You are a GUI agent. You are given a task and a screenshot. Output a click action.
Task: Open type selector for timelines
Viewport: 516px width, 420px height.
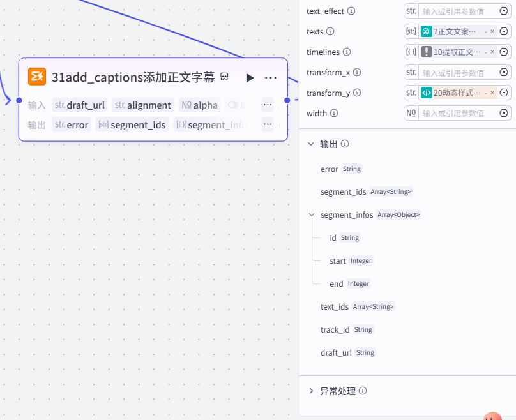pyautogui.click(x=411, y=52)
